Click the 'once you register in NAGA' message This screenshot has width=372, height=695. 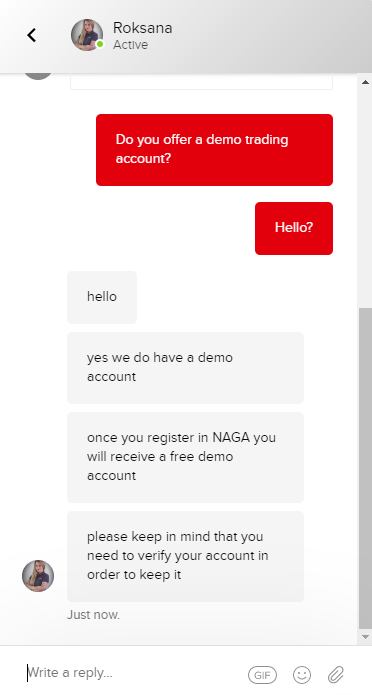[x=185, y=457]
